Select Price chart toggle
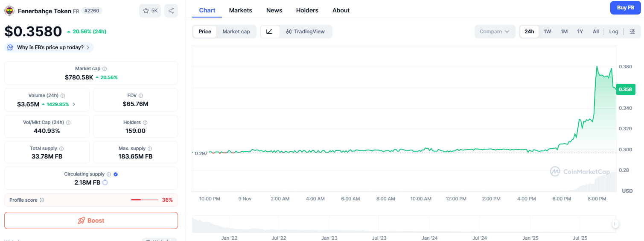Viewport: 644px width, 241px height. pyautogui.click(x=205, y=32)
